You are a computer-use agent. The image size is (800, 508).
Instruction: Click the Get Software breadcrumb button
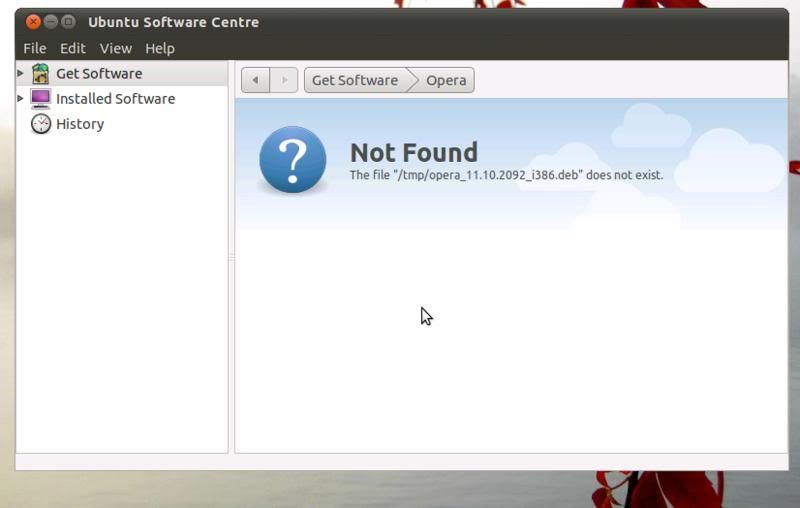pos(356,80)
